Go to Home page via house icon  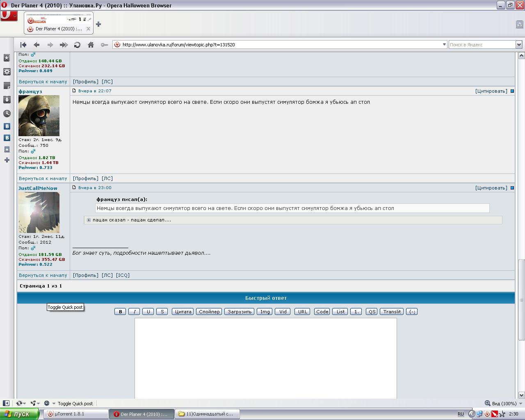91,45
